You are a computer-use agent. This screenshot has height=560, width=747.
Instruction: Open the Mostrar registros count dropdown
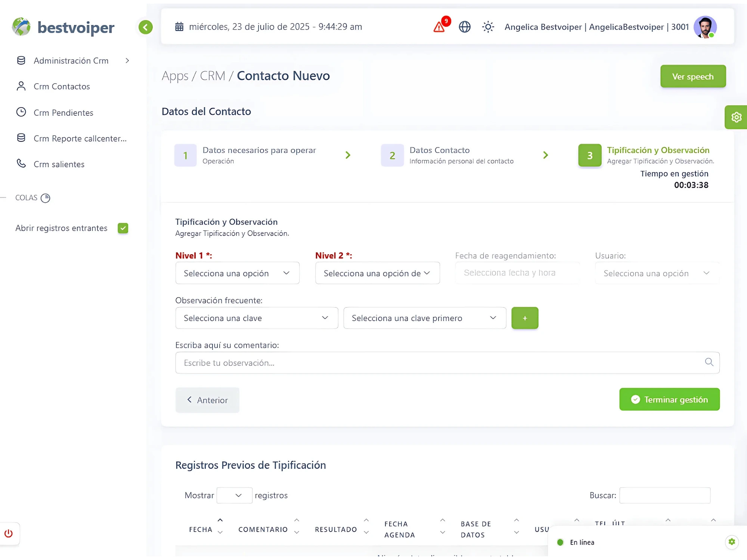[234, 495]
